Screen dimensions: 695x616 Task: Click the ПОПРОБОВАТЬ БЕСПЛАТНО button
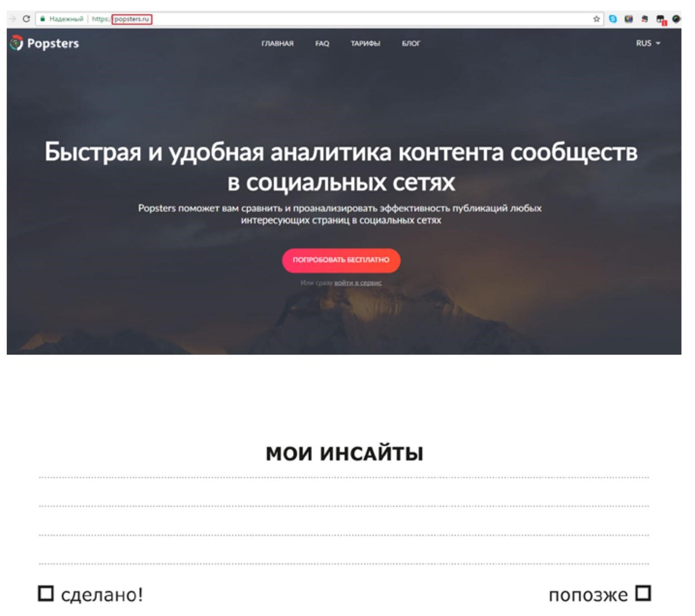341,260
